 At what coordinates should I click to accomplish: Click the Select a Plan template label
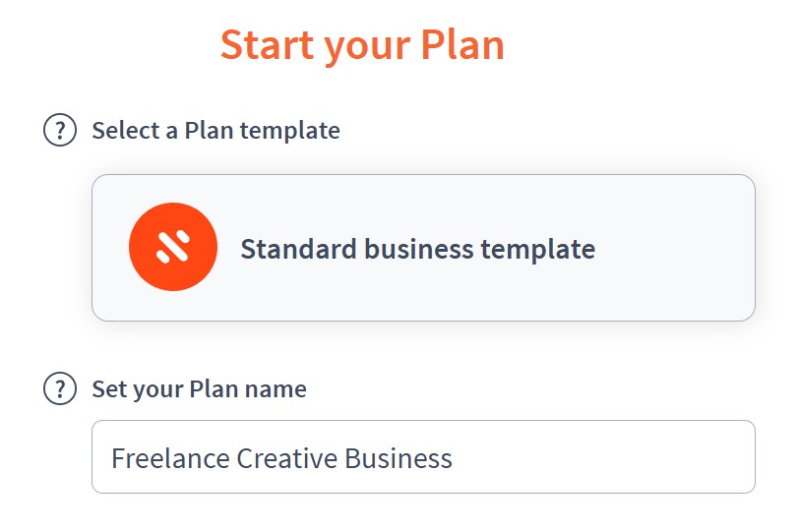pyautogui.click(x=215, y=131)
